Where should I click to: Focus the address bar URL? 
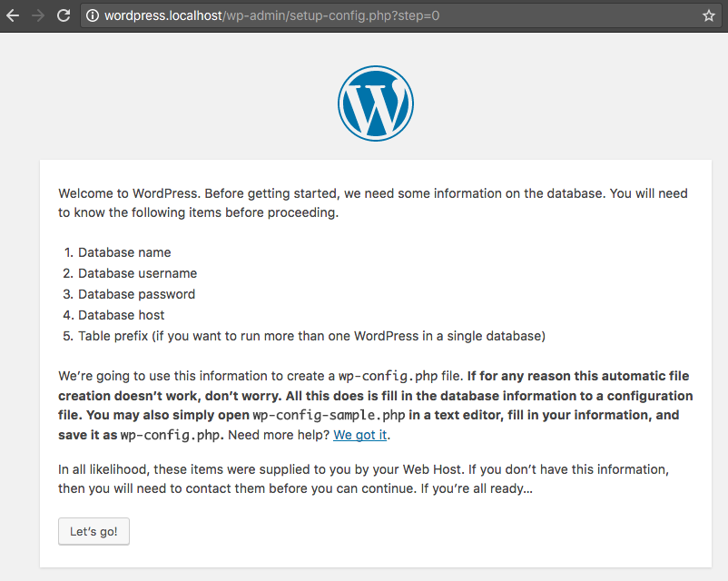272,15
